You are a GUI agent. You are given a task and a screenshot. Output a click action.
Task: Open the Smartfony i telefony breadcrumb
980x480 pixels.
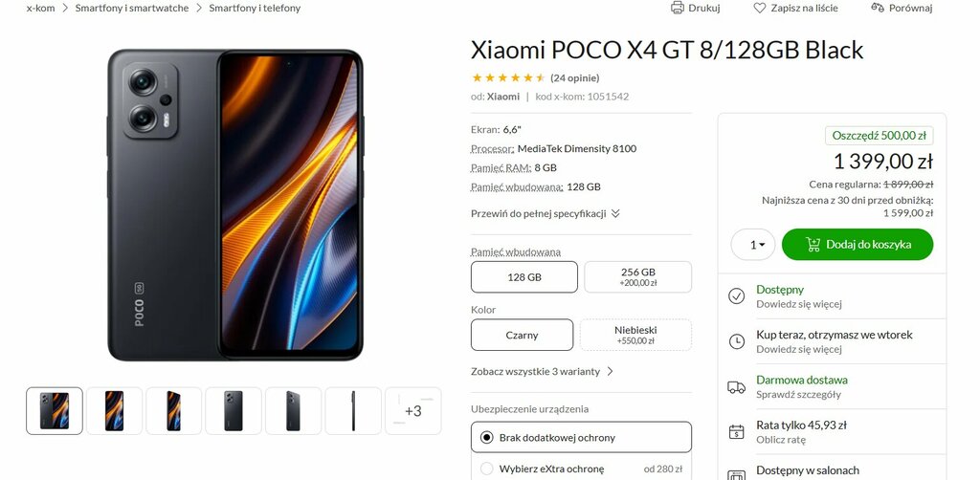(255, 8)
